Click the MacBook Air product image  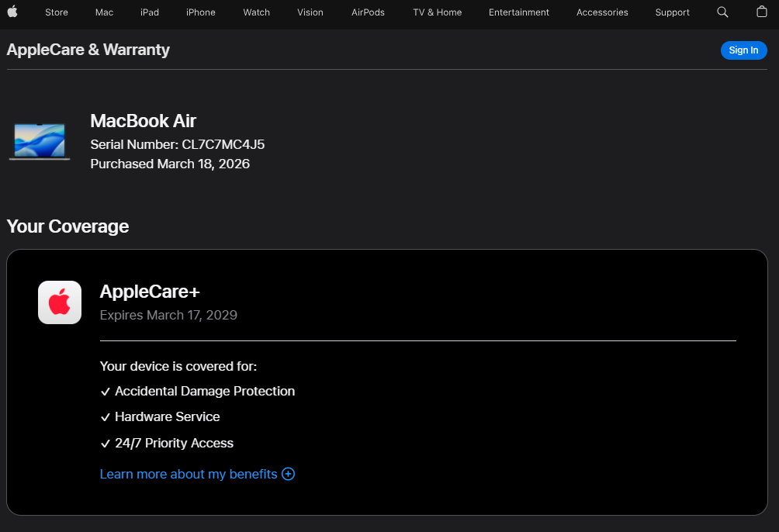click(40, 141)
